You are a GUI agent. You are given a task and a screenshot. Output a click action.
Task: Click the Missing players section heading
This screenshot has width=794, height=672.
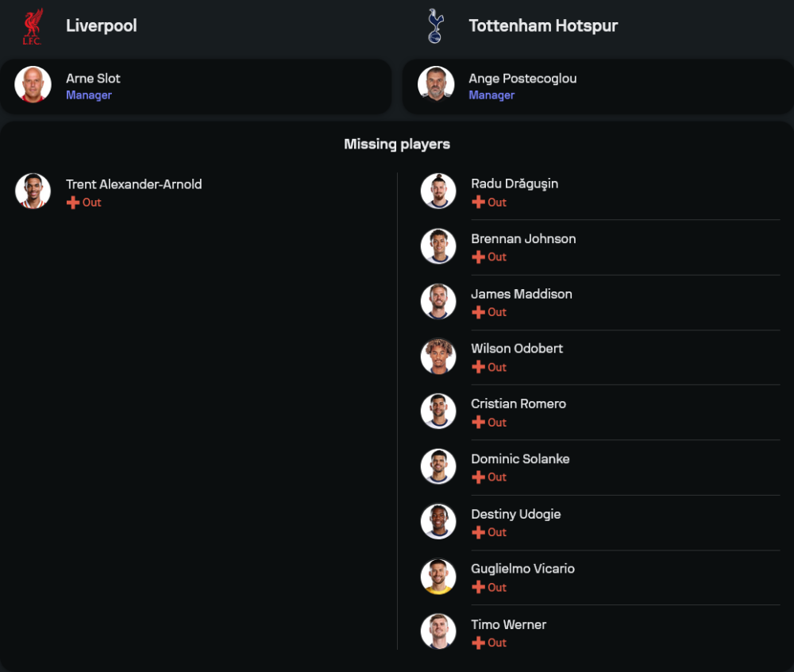tap(397, 144)
